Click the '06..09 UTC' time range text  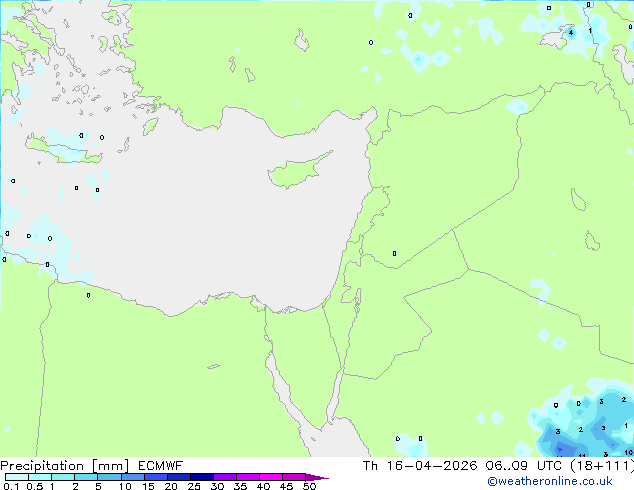526,466
